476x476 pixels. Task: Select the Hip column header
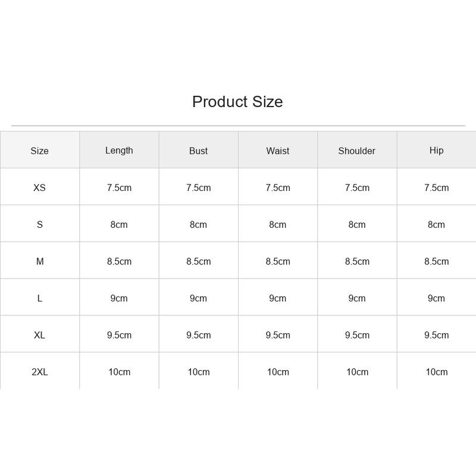pos(436,151)
